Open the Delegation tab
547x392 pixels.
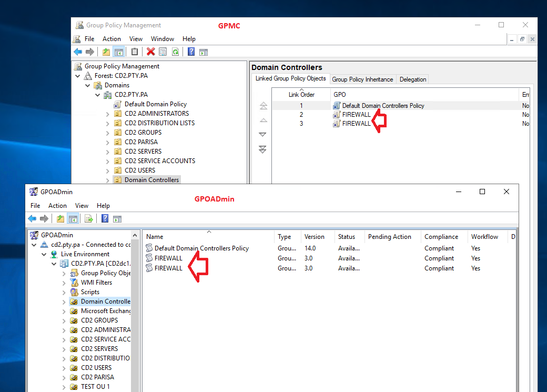[413, 79]
